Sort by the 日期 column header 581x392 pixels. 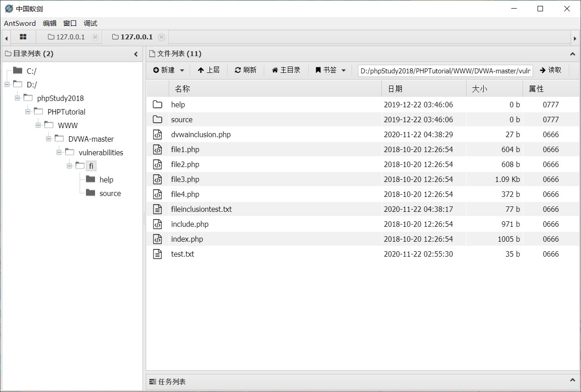[x=424, y=89]
